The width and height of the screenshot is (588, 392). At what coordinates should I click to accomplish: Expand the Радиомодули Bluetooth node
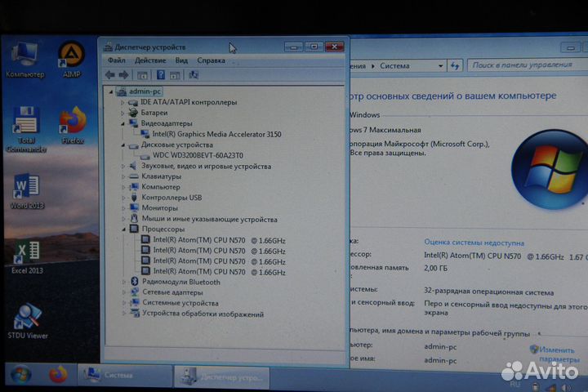[x=124, y=282]
